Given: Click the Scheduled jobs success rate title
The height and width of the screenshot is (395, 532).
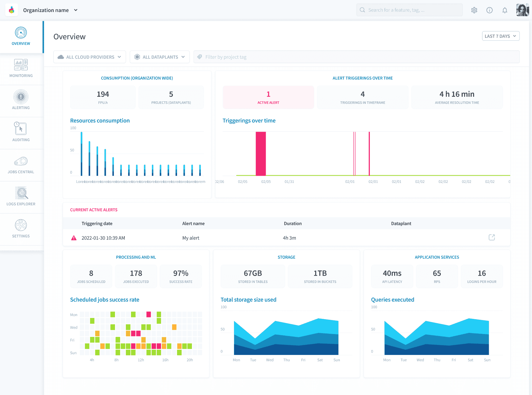Looking at the screenshot, I should [105, 300].
